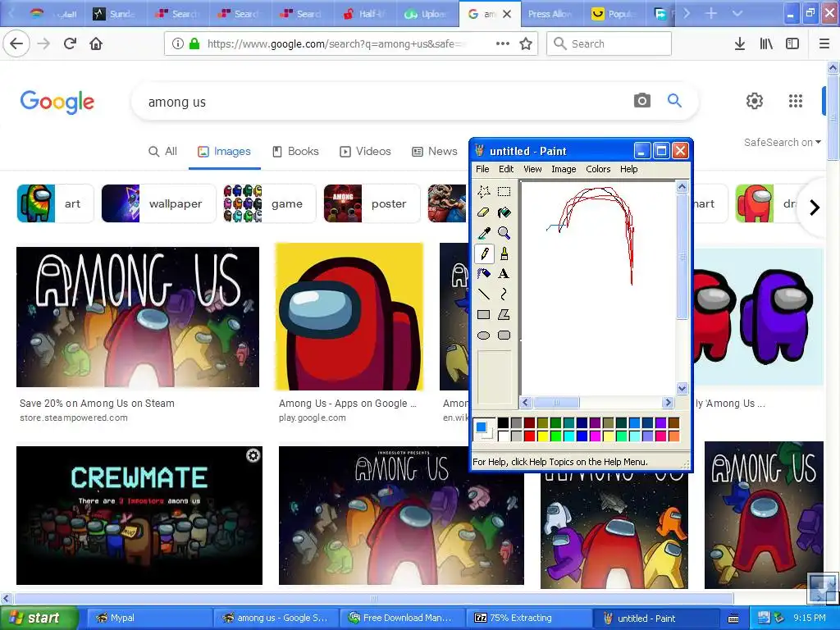Filter images by the art chip
This screenshot has height=630, width=840.
[x=55, y=203]
